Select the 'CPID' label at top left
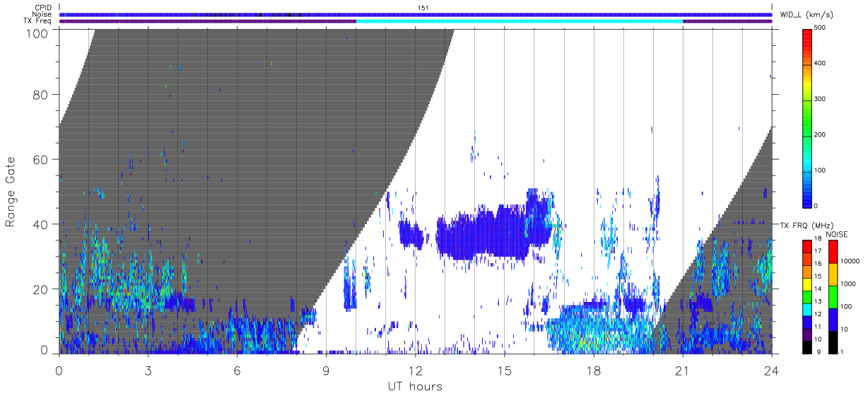This screenshot has height=401, width=868. tap(43, 7)
